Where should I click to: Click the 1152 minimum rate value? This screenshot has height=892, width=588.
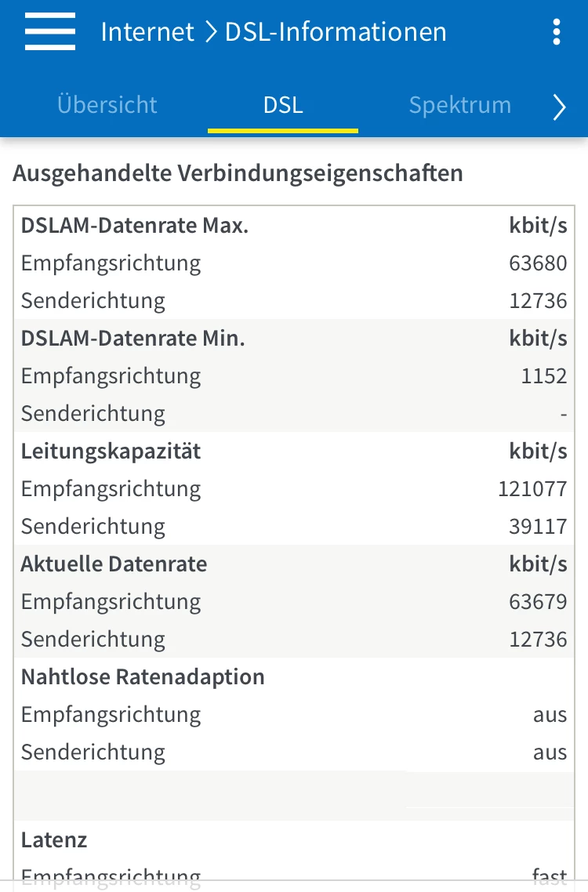pos(544,376)
